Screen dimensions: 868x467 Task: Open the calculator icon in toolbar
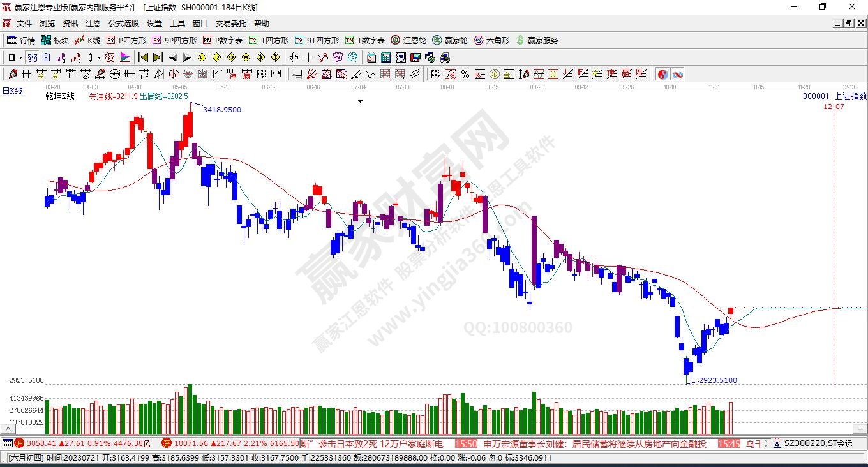(x=385, y=57)
